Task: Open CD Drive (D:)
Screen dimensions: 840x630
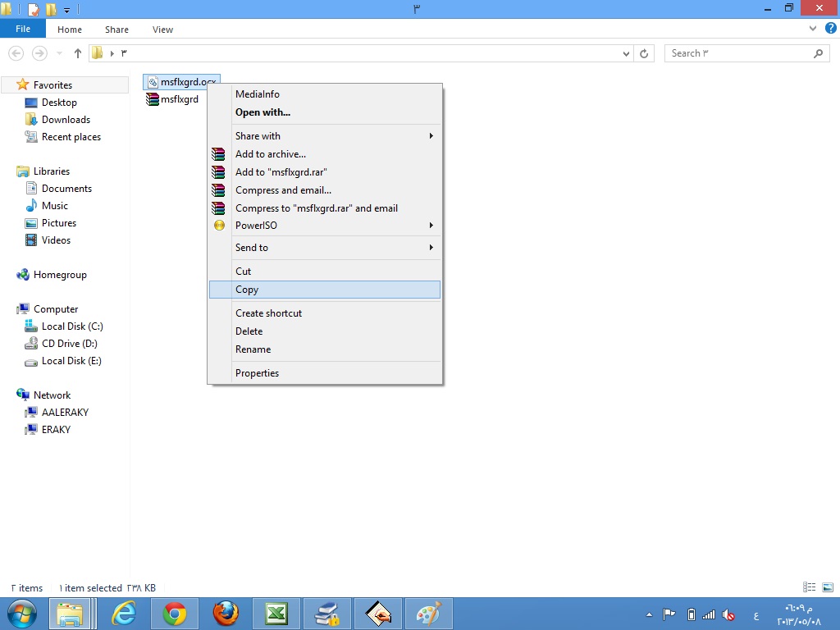Action: coord(69,344)
